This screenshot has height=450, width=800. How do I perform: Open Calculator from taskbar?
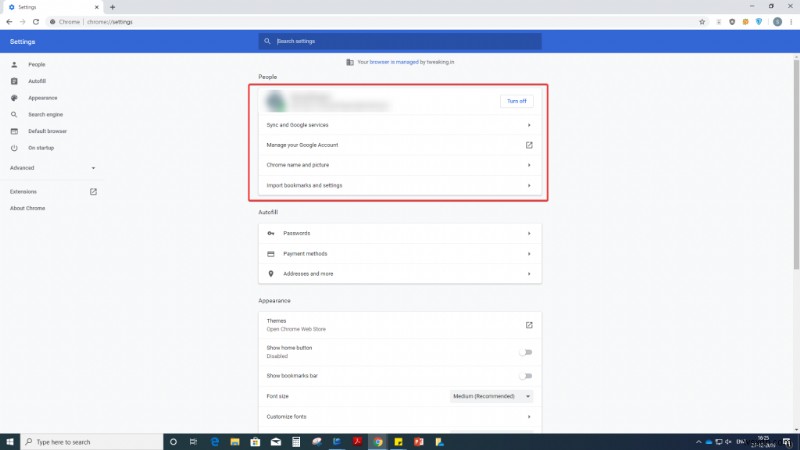pos(296,442)
